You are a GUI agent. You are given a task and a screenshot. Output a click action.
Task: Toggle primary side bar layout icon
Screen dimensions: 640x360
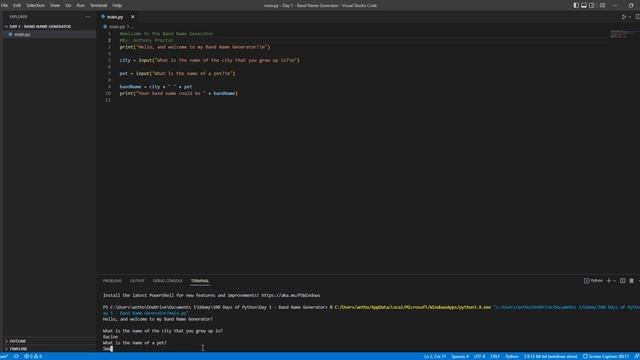(576, 5)
